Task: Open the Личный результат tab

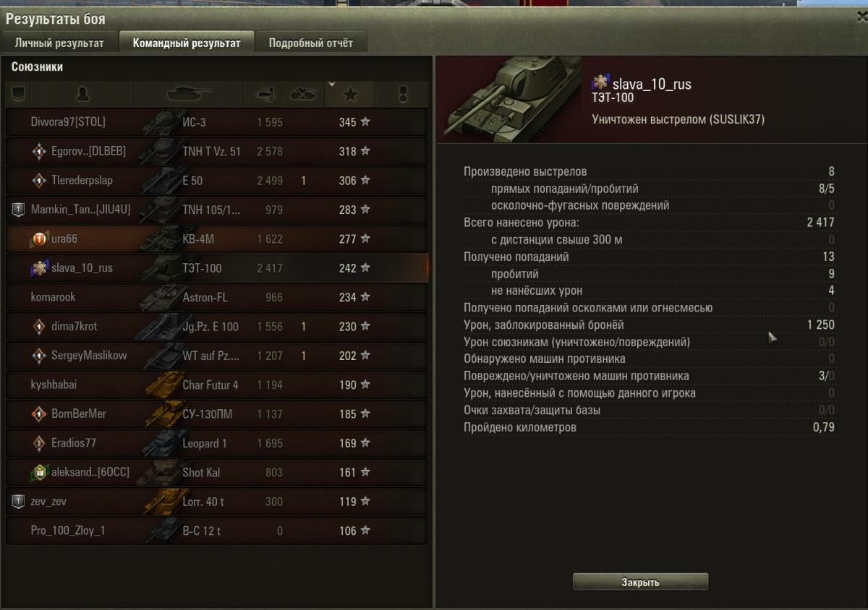Action: [59, 43]
